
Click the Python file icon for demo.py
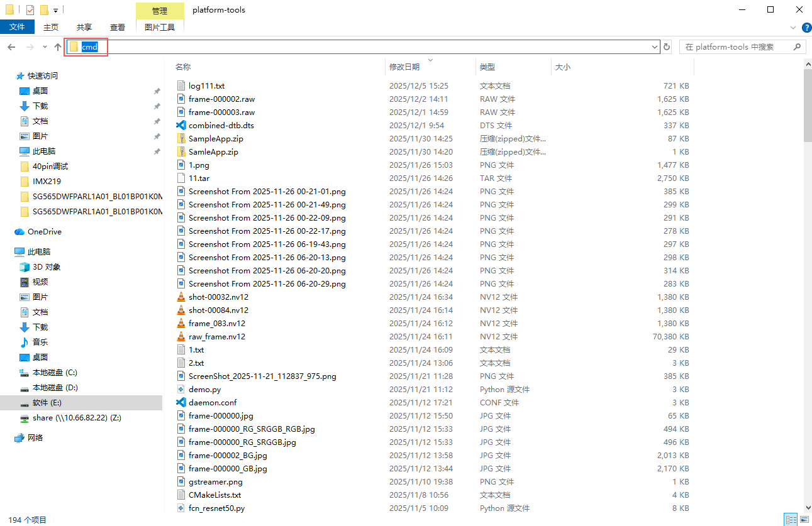point(181,390)
